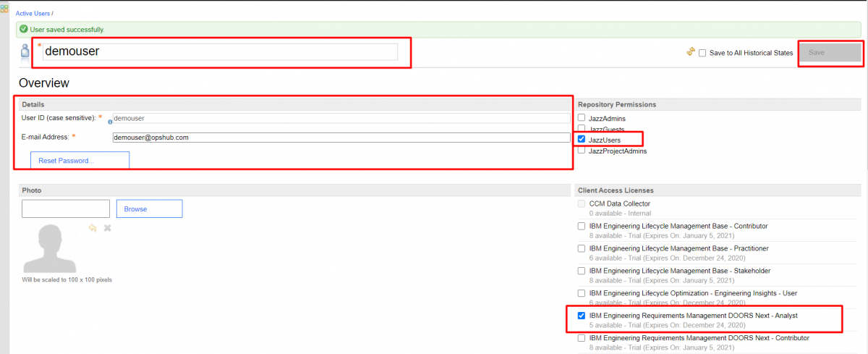The height and width of the screenshot is (354, 868).
Task: Uncheck the JazzUsers permission
Action: pyautogui.click(x=582, y=139)
